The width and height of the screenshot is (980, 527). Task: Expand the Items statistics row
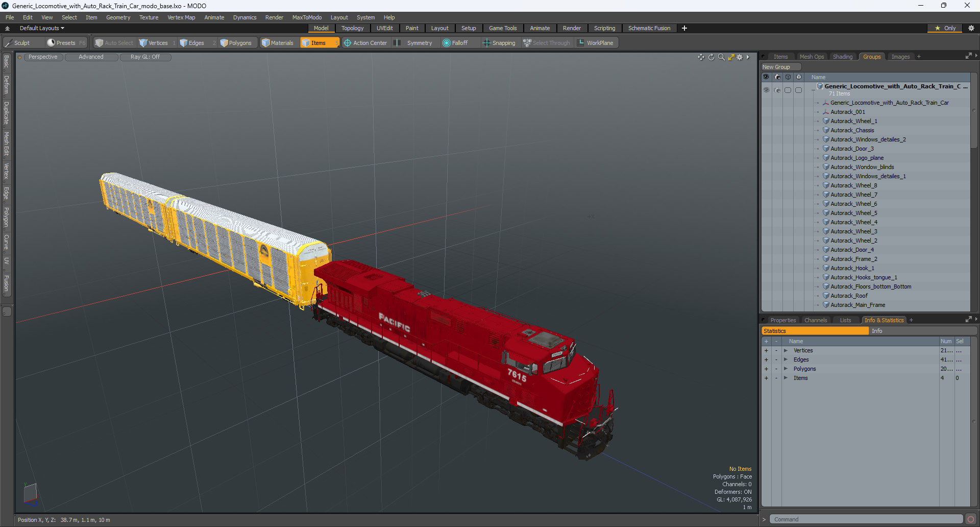[x=786, y=378]
